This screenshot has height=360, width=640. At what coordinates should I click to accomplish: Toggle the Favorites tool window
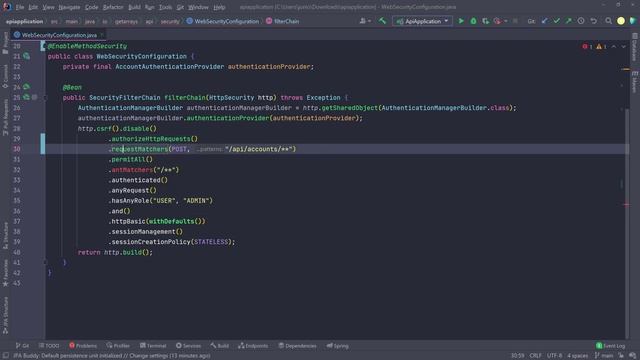pos(5,273)
